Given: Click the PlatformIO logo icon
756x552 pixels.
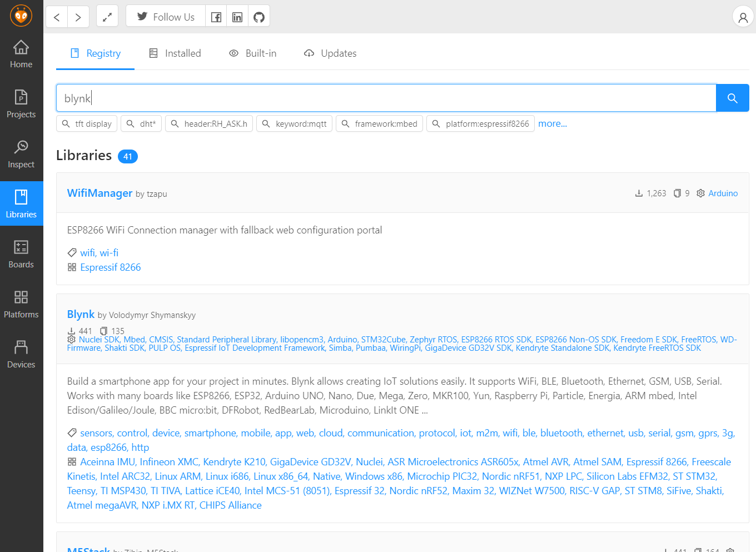Looking at the screenshot, I should pos(21,16).
